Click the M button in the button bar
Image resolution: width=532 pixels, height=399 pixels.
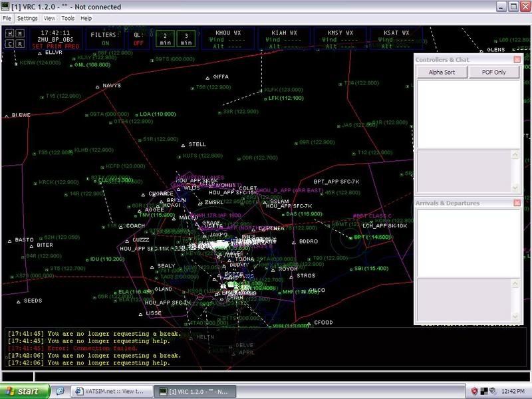point(20,33)
